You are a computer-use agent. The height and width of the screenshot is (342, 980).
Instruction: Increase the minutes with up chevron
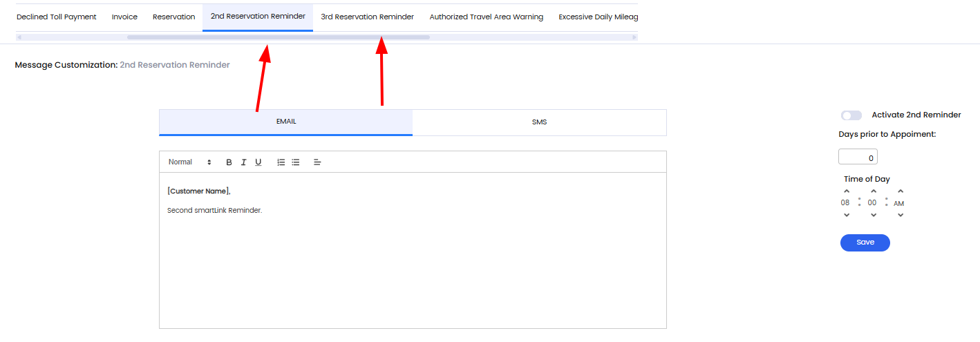pos(873,191)
